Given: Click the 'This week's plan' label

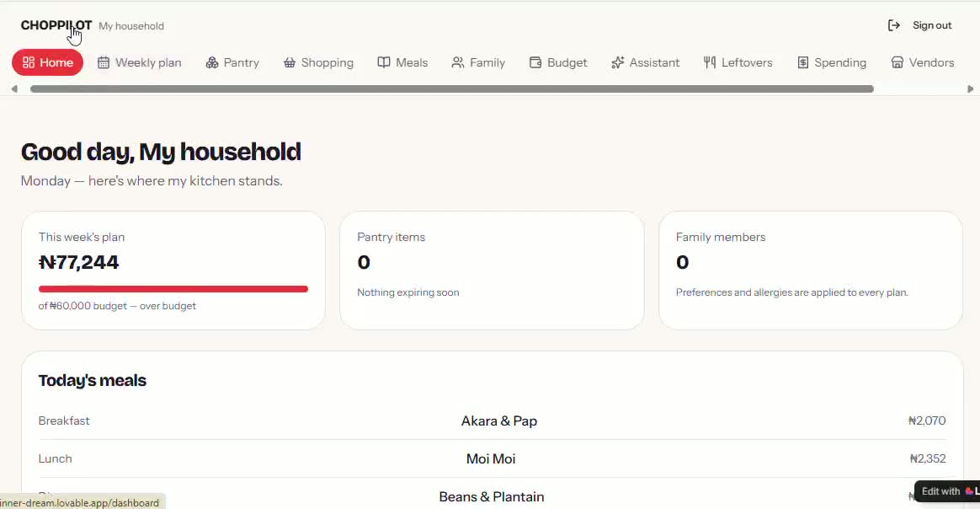Looking at the screenshot, I should (x=82, y=237).
